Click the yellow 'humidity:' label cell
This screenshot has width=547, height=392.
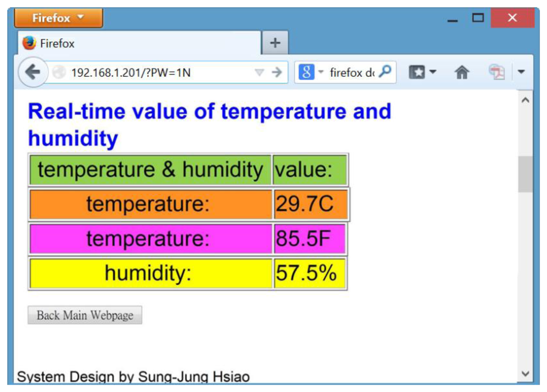151,273
